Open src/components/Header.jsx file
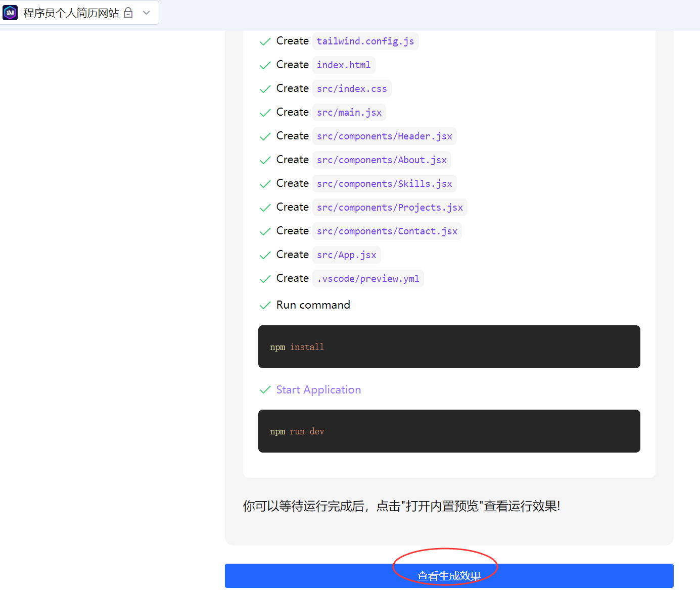700x594 pixels. [384, 136]
